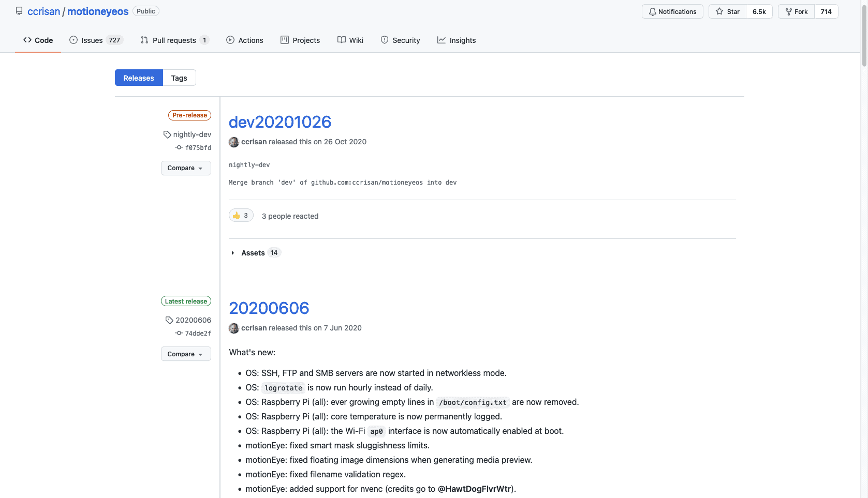
Task: Switch to the Tags tab
Action: point(179,78)
